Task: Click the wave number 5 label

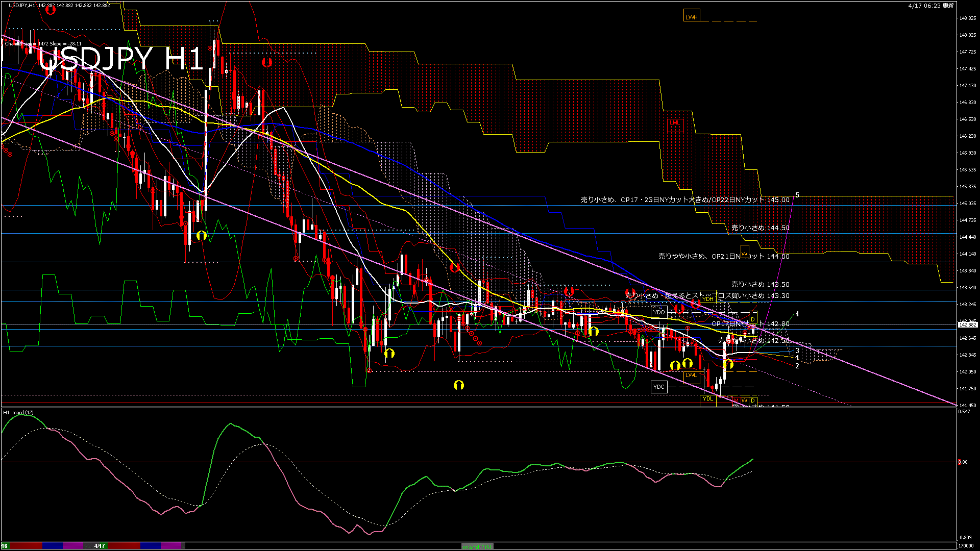Action: [x=797, y=195]
